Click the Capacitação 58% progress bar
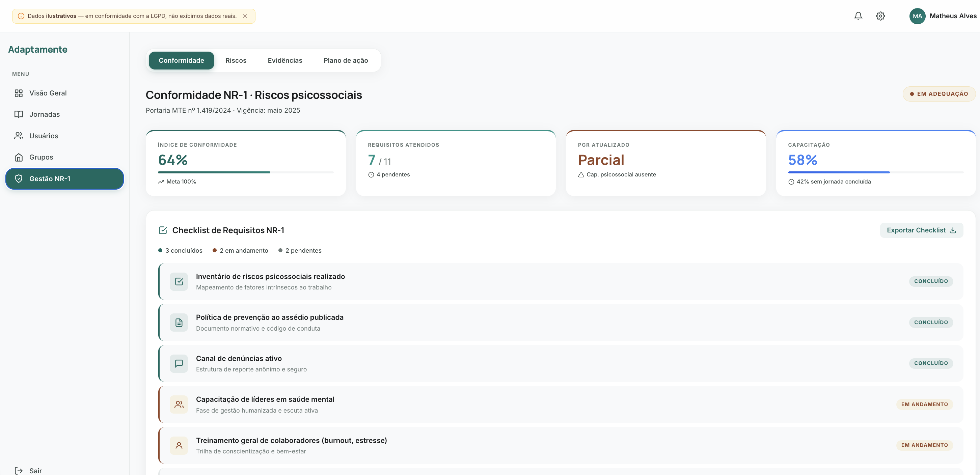The image size is (980, 475). click(876, 172)
